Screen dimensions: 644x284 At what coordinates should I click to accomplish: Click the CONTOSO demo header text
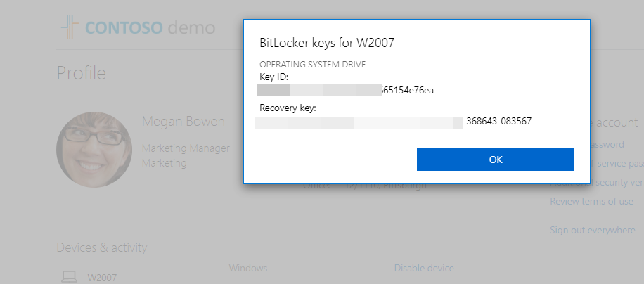click(150, 27)
